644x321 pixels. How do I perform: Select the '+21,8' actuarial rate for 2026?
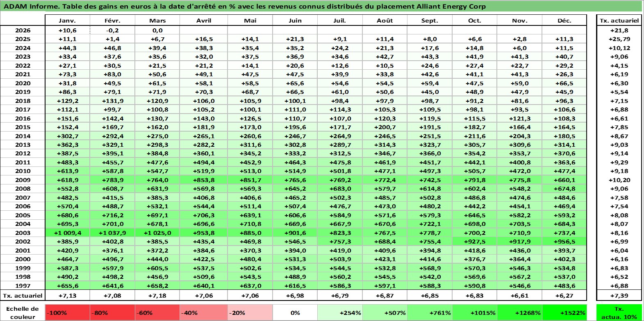[619, 30]
